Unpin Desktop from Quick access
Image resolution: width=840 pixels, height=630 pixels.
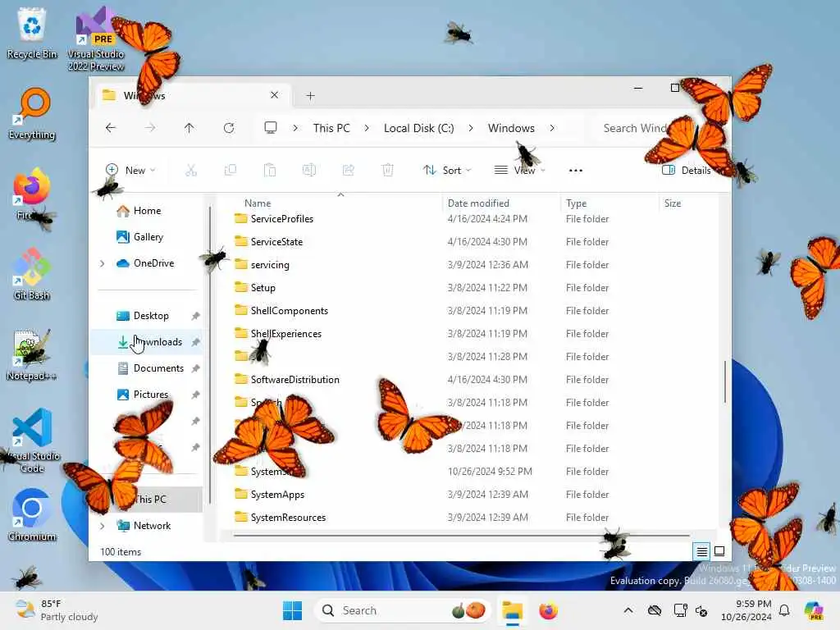point(195,316)
